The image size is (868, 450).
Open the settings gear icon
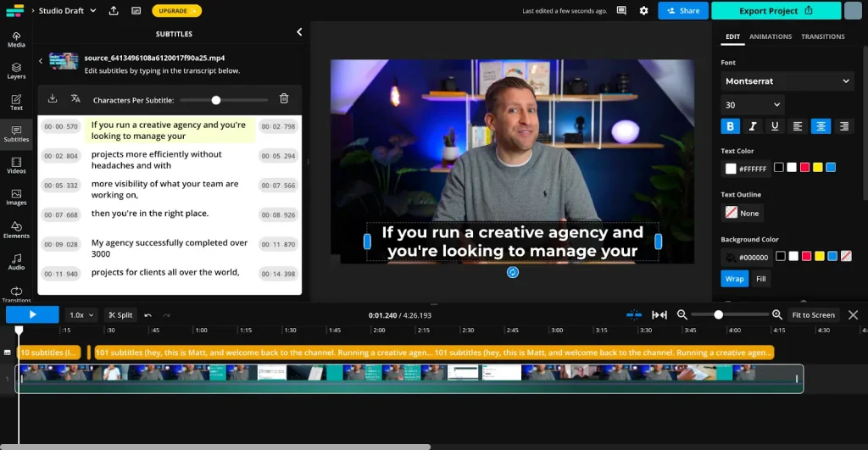644,11
